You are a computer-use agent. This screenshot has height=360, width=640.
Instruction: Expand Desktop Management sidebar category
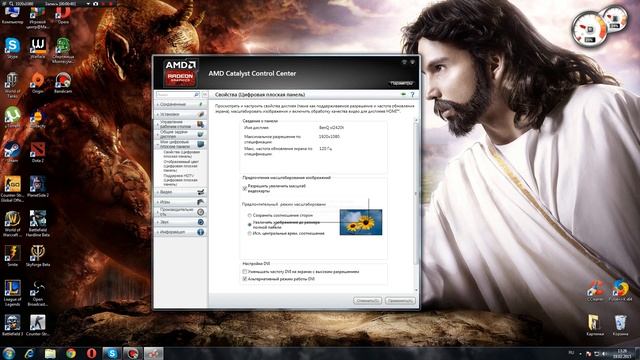tap(180, 124)
